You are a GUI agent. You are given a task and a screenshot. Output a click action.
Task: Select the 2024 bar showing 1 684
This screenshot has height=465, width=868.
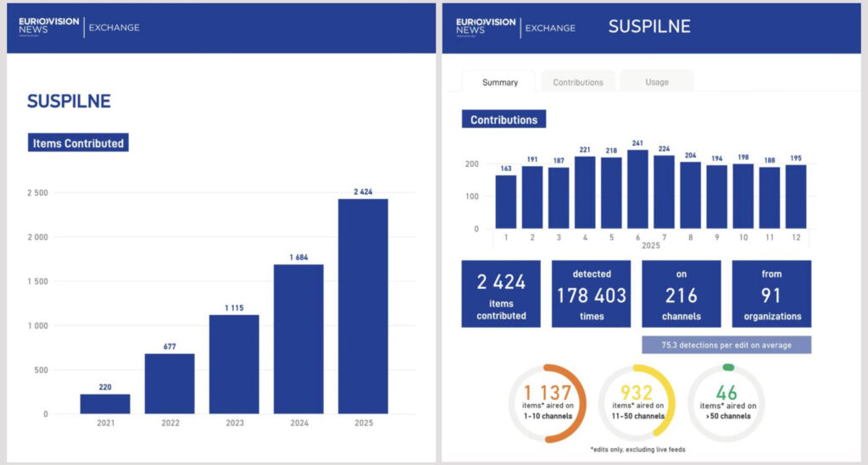[x=298, y=339]
